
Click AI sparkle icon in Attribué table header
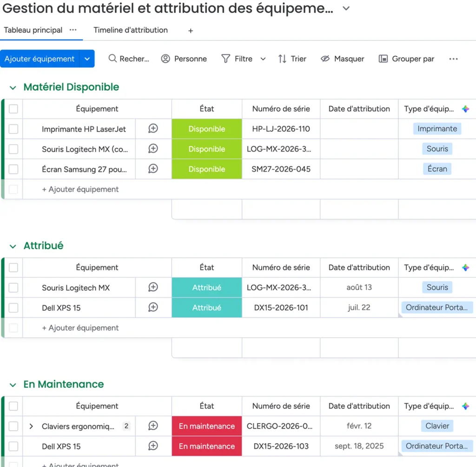point(466,267)
